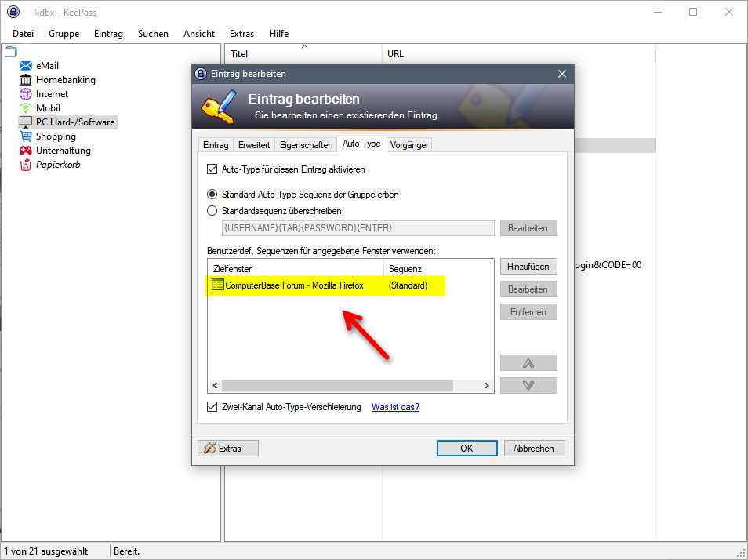
Task: Click the Hinzufügen button
Action: [x=528, y=267]
